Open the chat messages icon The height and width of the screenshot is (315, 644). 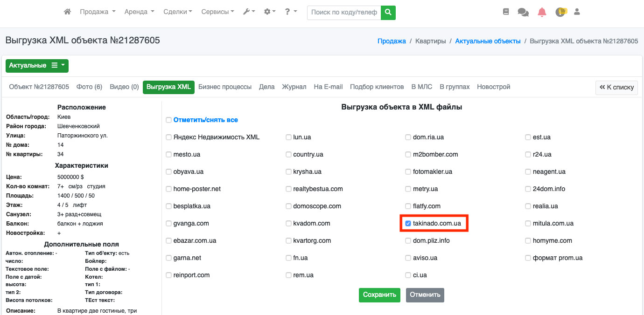coord(523,13)
